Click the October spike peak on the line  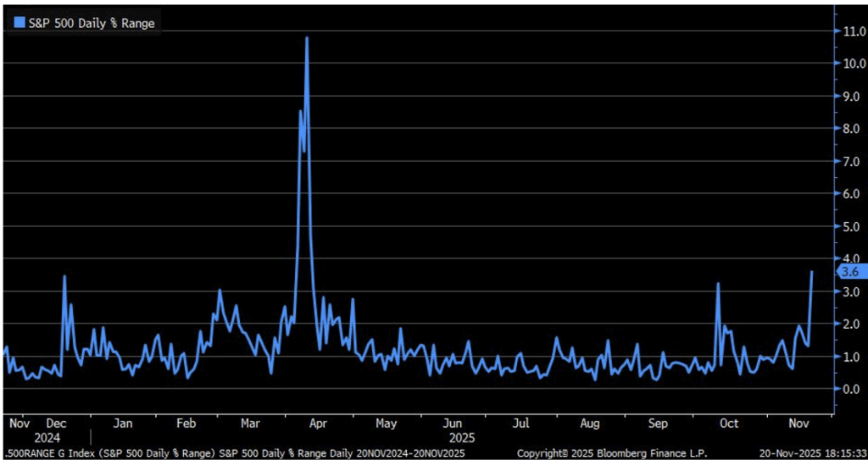[718, 284]
